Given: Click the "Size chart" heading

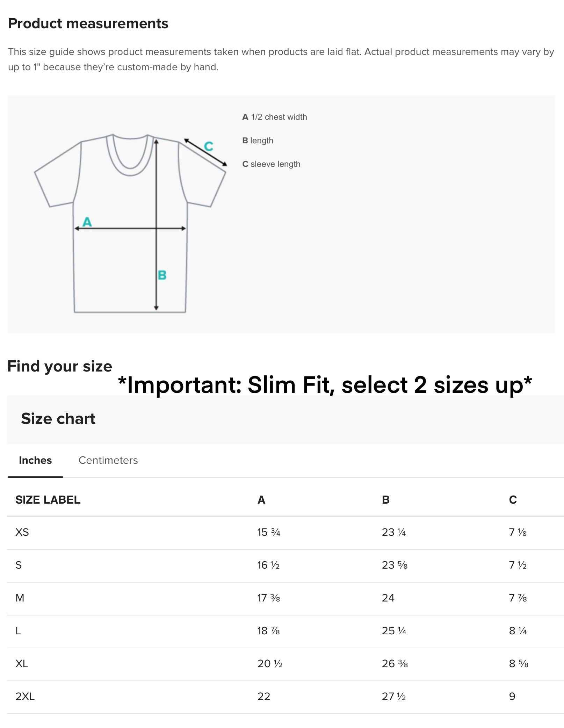Looking at the screenshot, I should point(58,419).
